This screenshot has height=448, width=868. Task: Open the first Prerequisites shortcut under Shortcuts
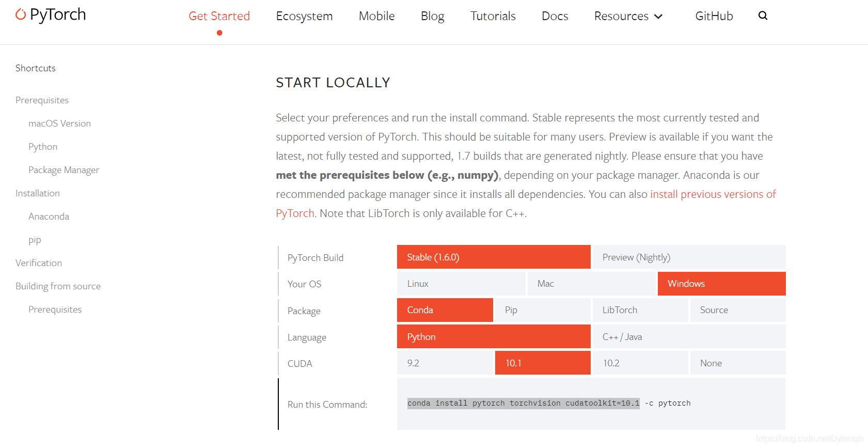pyautogui.click(x=42, y=100)
